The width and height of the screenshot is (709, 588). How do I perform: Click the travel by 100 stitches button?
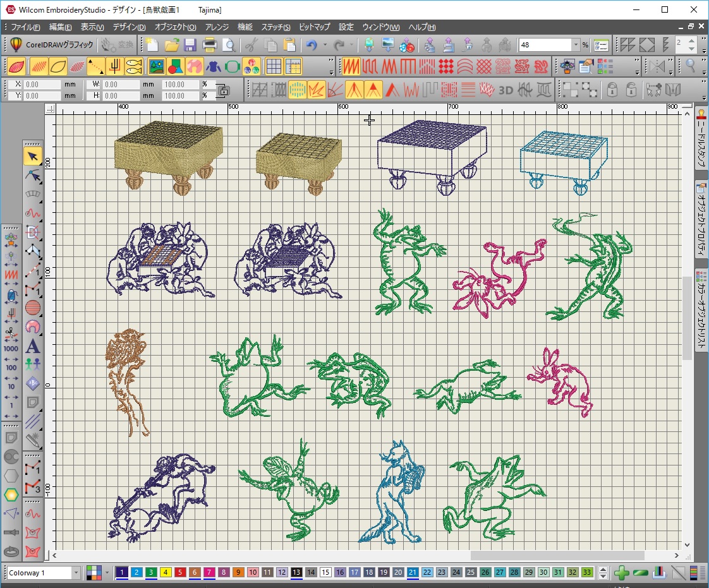coord(11,368)
